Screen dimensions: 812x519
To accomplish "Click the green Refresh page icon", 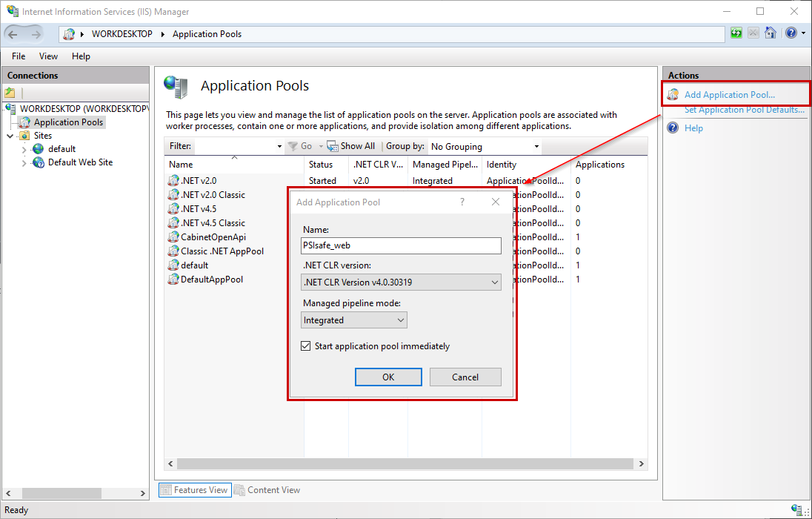I will (736, 33).
